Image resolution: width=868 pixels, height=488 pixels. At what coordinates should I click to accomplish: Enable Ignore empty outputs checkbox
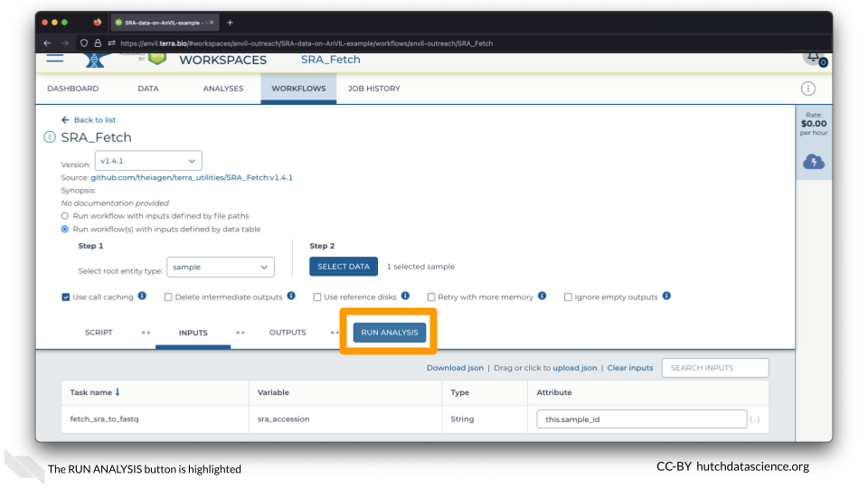coord(568,297)
